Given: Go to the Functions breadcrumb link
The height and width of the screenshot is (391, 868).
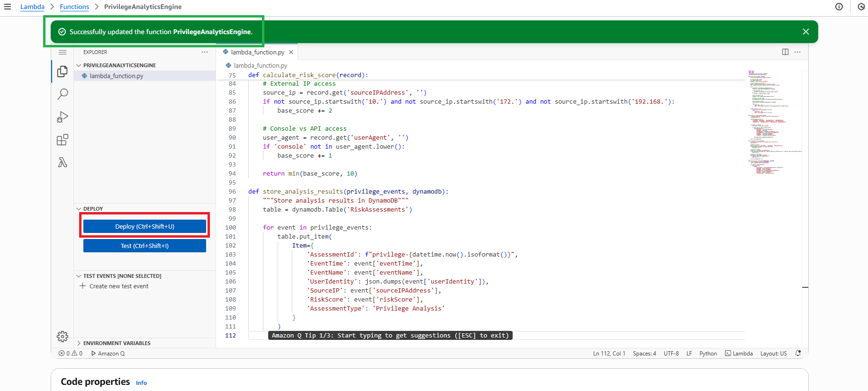Looking at the screenshot, I should click(74, 7).
